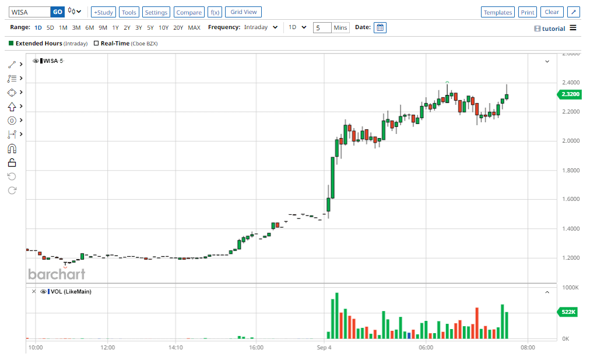
Task: Select MAX range
Action: pyautogui.click(x=194, y=28)
